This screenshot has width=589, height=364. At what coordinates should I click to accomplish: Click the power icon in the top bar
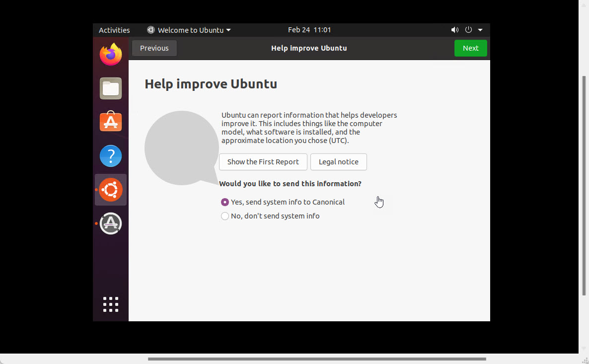(468, 30)
